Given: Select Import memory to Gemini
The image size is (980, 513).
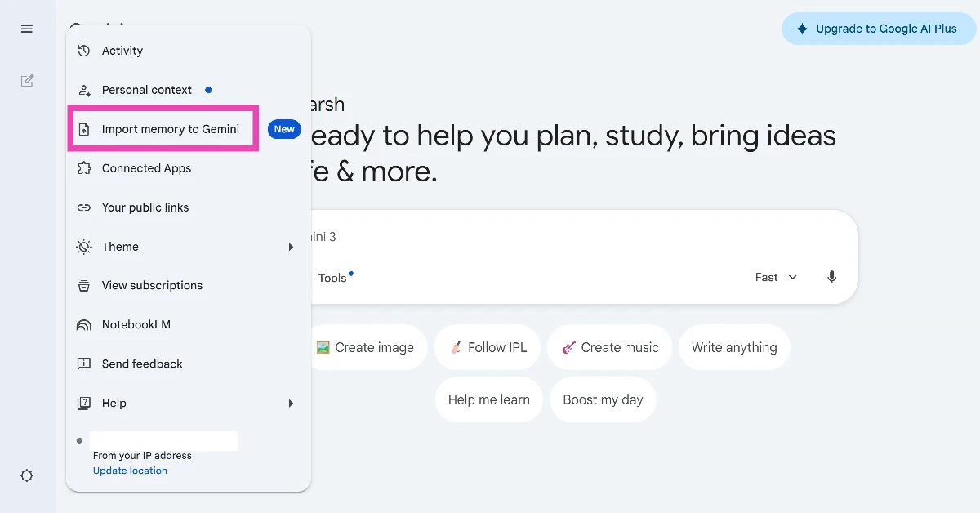Looking at the screenshot, I should 170,129.
